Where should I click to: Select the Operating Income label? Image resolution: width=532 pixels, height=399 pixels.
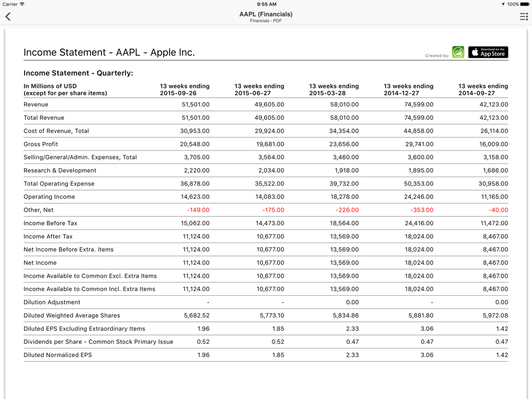pos(49,197)
